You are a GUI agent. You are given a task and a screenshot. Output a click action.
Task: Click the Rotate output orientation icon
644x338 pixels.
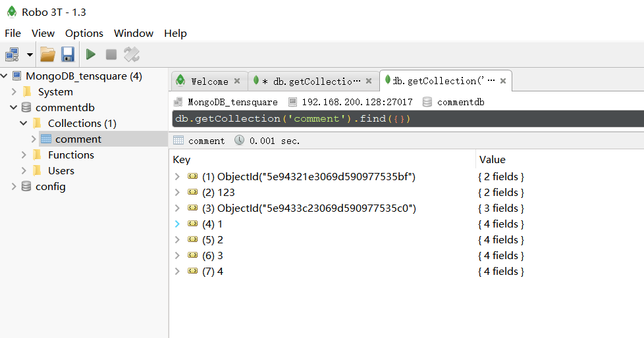point(132,54)
